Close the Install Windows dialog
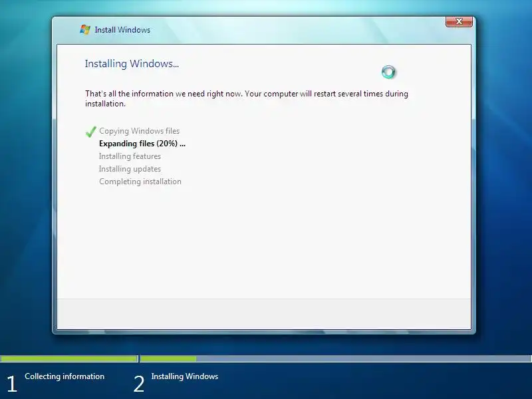Image resolution: width=532 pixels, height=399 pixels. (459, 21)
